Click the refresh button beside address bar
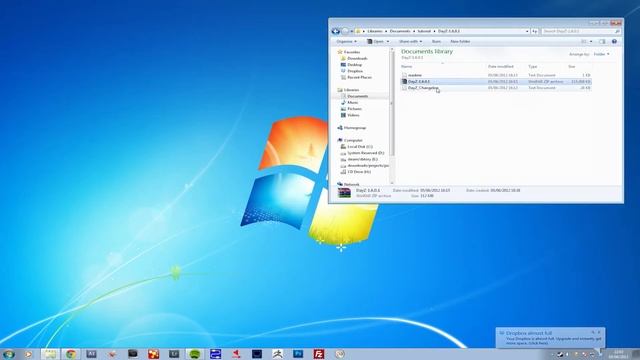Screen dimensions: 640x360 coord(535,31)
